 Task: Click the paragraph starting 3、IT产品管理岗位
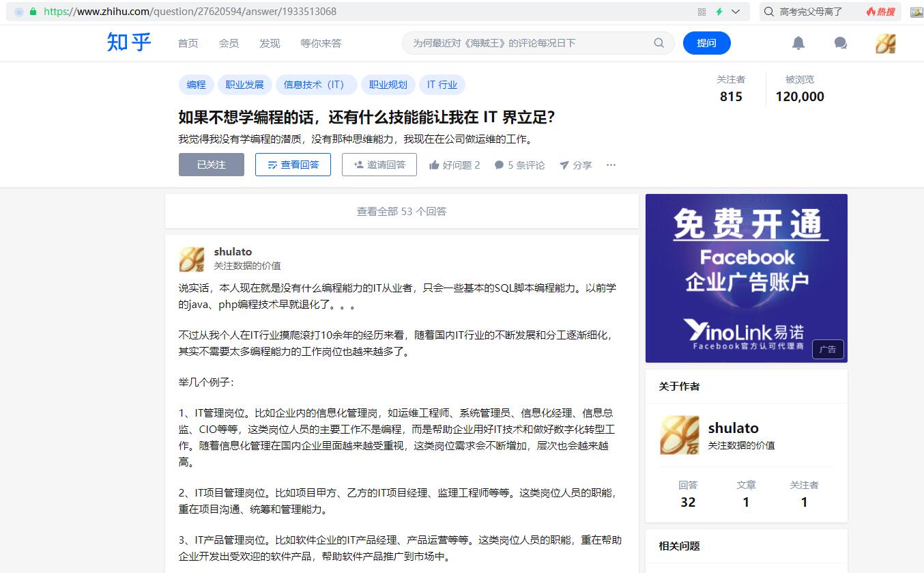(401, 548)
